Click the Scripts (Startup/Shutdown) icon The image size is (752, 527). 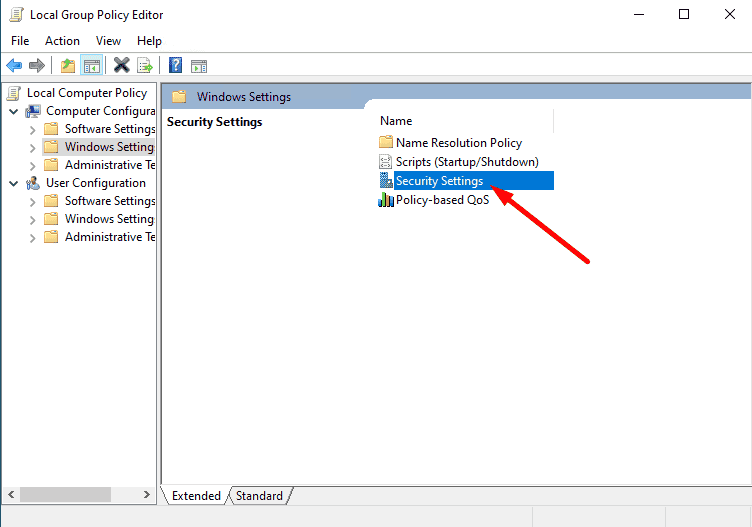(x=386, y=162)
